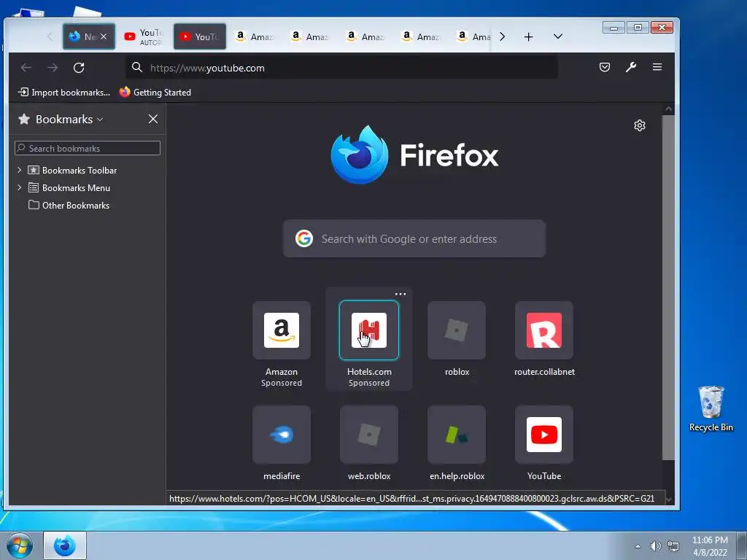Viewport: 747px width, 560px height.
Task: Open the roblox shortcut tile
Action: [x=457, y=330]
